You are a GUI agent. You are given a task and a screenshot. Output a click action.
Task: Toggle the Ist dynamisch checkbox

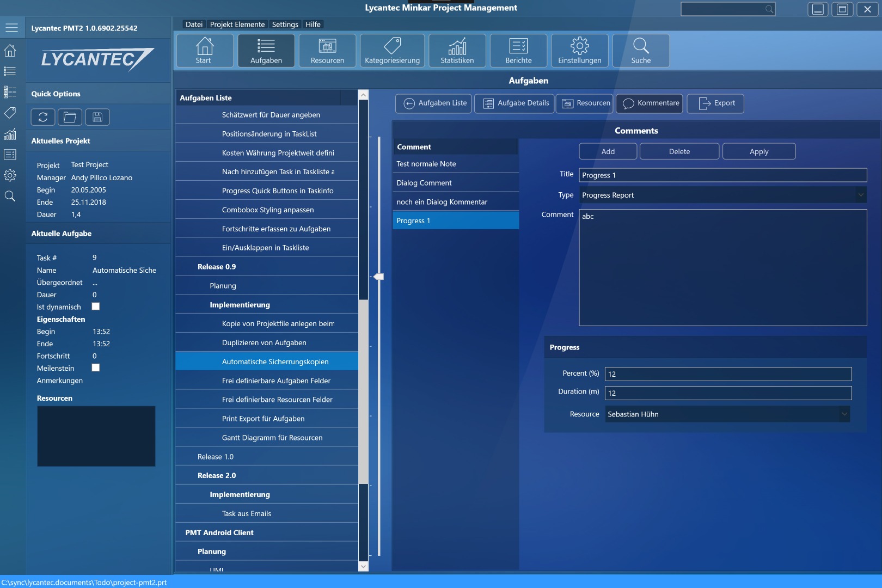96,307
